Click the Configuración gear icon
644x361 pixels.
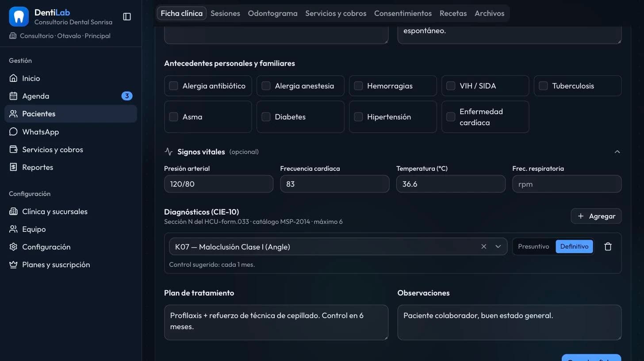[14, 247]
